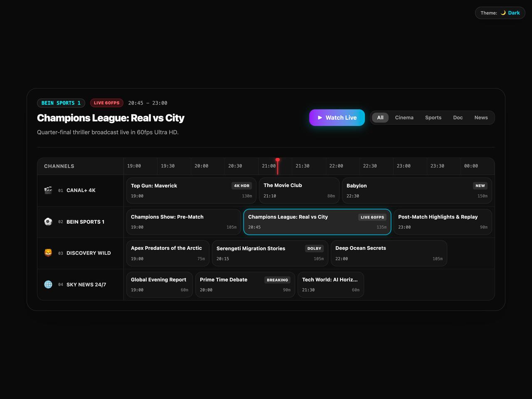This screenshot has width=532, height=399.
Task: Open Serengeti Migration Stories program
Action: [x=270, y=253]
